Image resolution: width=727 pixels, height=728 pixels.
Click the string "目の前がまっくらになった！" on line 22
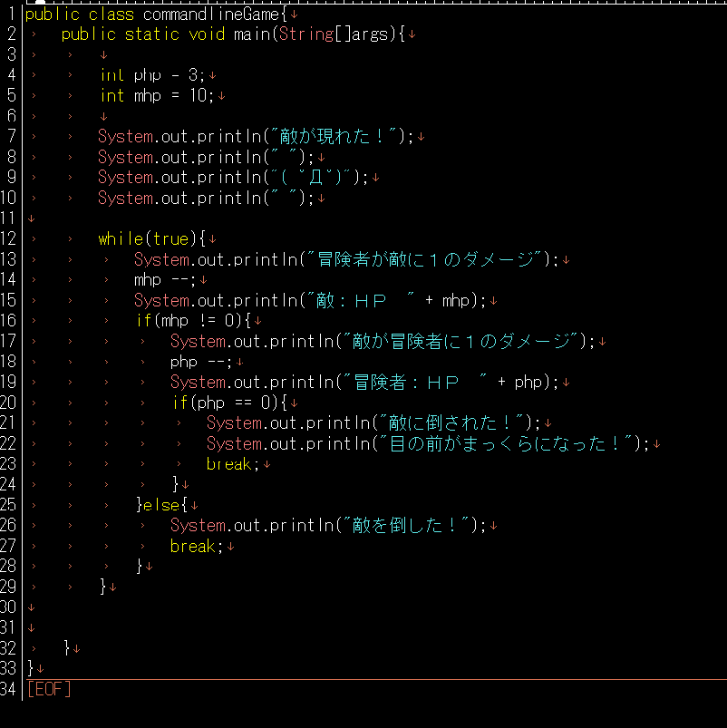[x=506, y=443]
